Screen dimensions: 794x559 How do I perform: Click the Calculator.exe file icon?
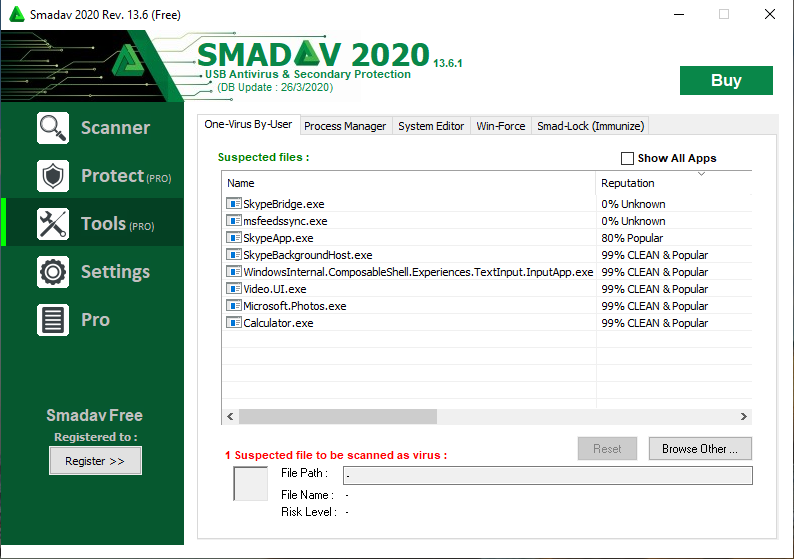pyautogui.click(x=233, y=323)
